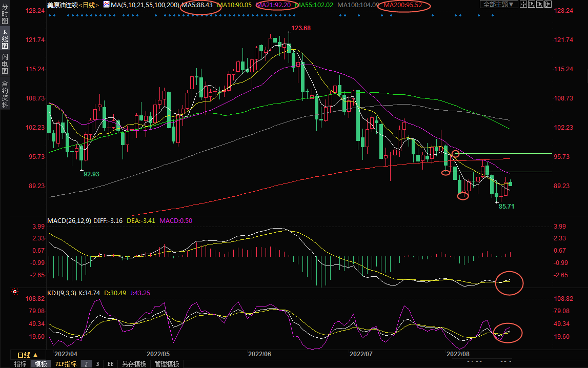Click the MA indicator chart icon

click(106, 5)
